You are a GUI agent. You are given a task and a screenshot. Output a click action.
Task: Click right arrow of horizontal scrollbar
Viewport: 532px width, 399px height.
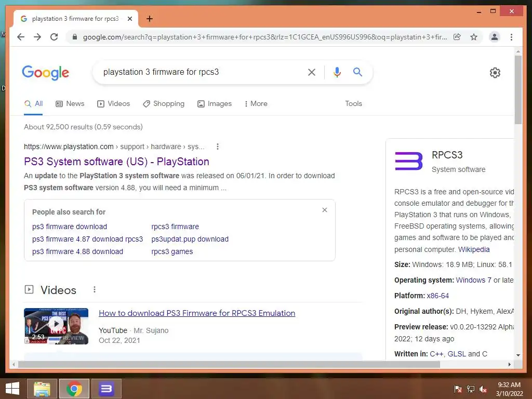tap(509, 364)
